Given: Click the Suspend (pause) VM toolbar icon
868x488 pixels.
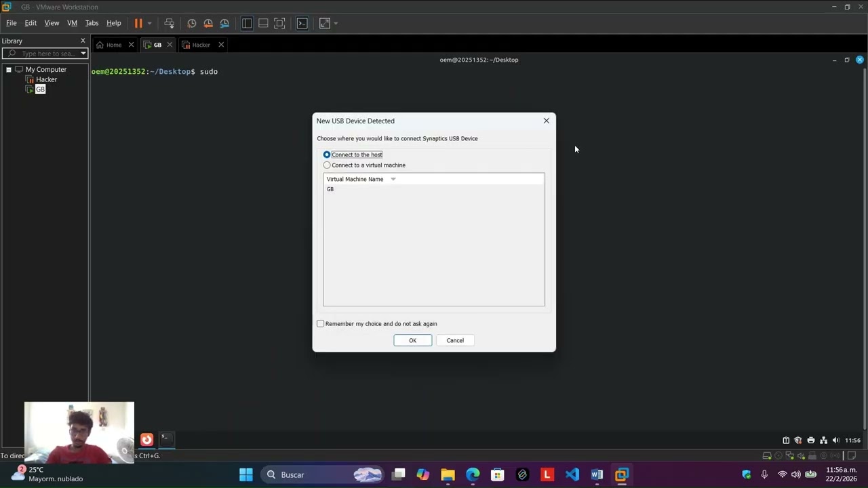Looking at the screenshot, I should 138,23.
